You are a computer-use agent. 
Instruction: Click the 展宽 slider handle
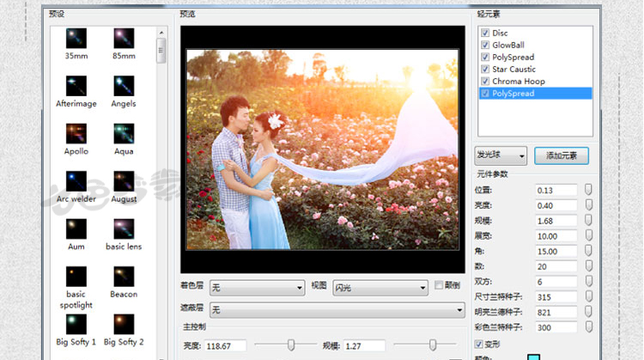588,235
